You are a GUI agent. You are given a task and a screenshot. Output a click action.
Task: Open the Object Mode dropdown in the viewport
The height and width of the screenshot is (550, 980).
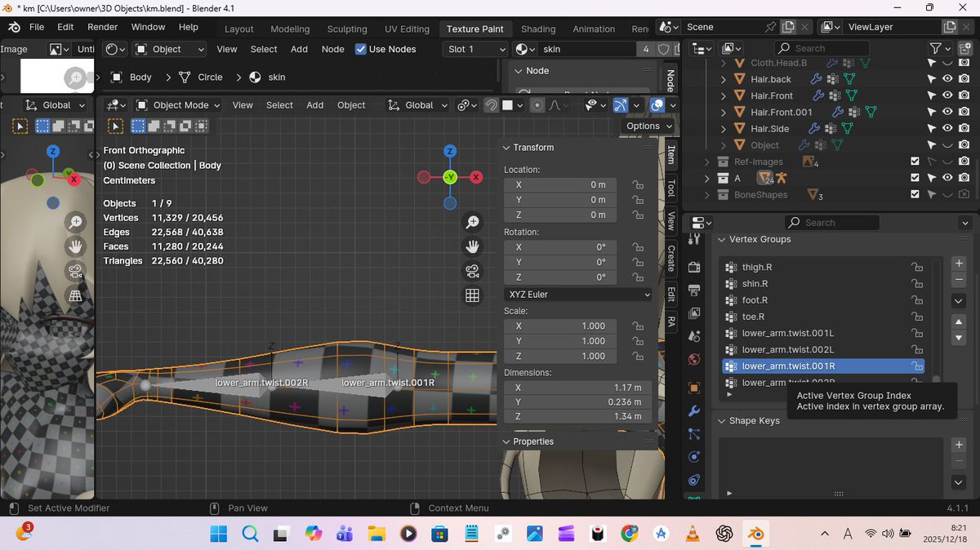pos(178,105)
